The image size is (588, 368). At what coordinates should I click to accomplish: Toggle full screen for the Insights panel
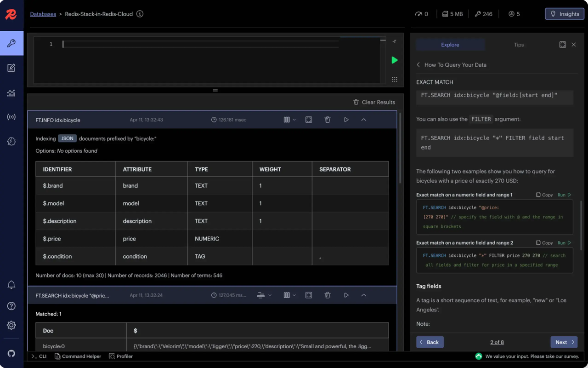(562, 45)
